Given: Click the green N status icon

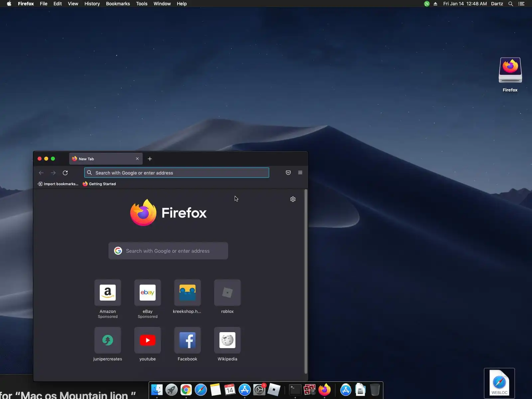Looking at the screenshot, I should (427, 4).
